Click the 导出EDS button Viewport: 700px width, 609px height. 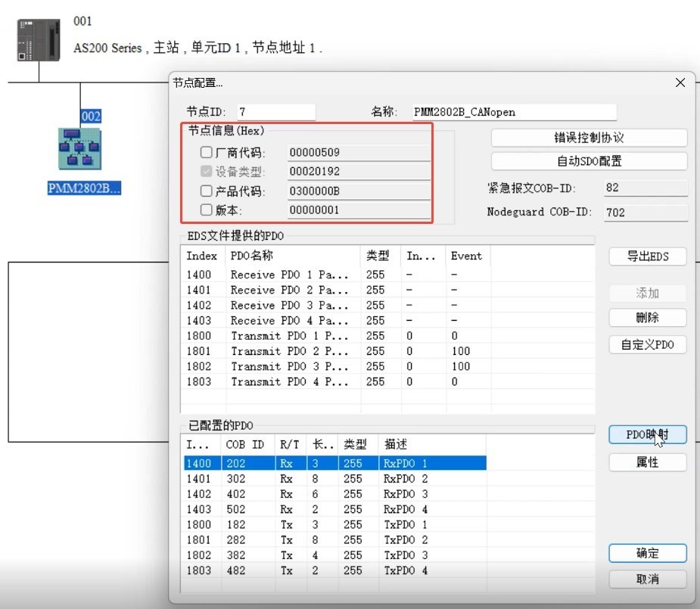647,256
